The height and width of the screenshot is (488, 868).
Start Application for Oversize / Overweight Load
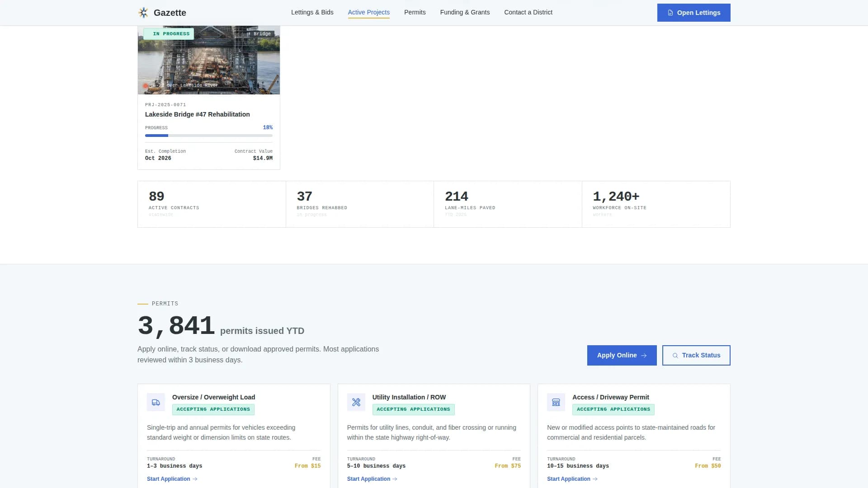click(172, 479)
